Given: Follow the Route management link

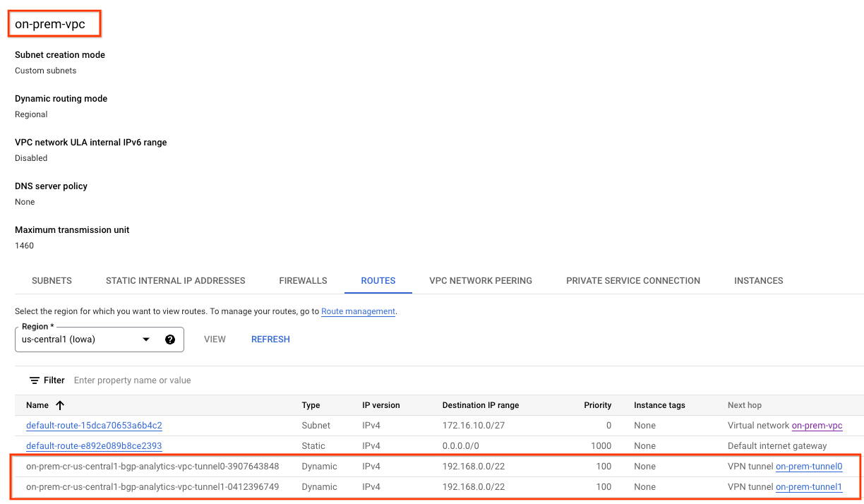Looking at the screenshot, I should (358, 311).
